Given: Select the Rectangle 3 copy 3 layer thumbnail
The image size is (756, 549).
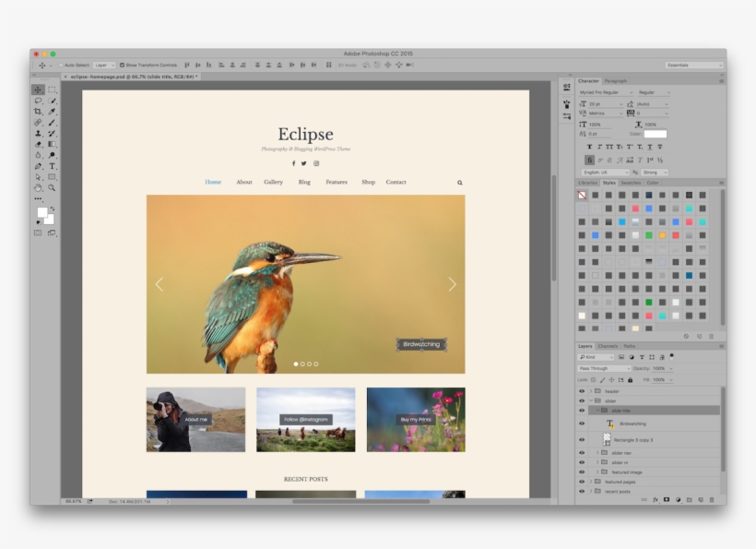Looking at the screenshot, I should (x=607, y=439).
